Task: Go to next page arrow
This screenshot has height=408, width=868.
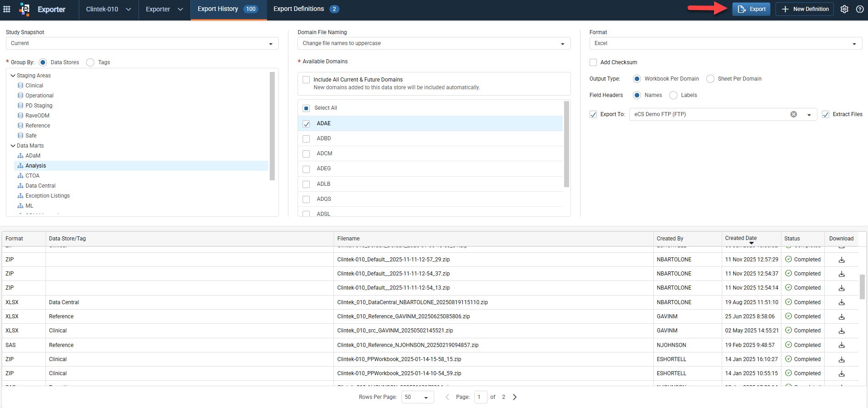Action: [515, 397]
